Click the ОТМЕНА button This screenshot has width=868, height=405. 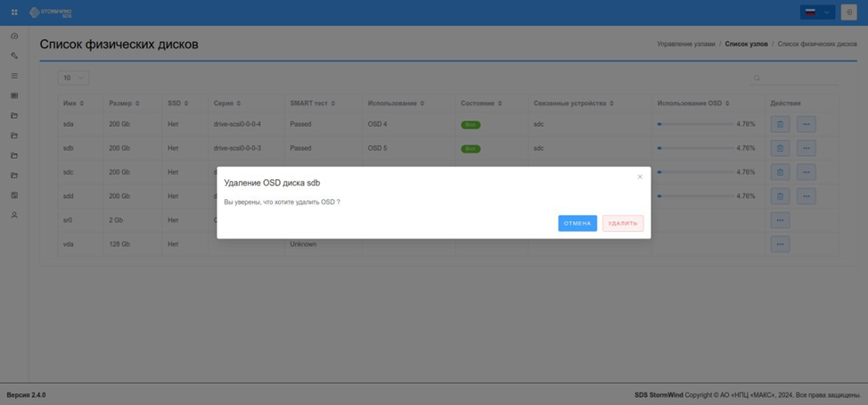pyautogui.click(x=577, y=223)
